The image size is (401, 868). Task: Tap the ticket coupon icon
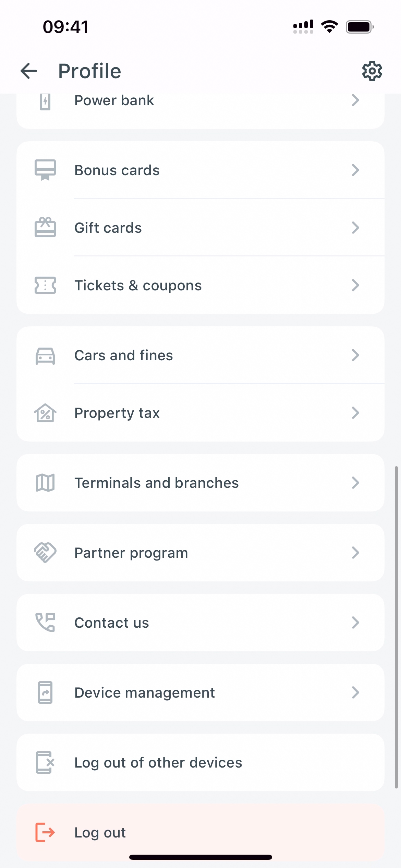pyautogui.click(x=45, y=285)
